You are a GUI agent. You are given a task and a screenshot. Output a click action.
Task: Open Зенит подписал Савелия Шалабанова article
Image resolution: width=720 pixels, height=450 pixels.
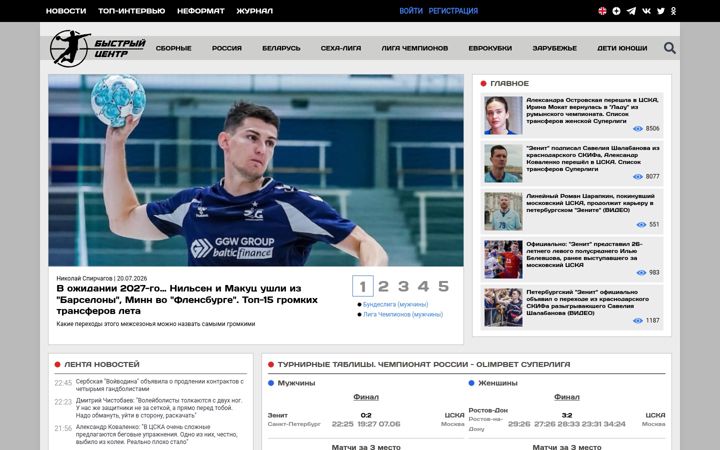pos(593,158)
